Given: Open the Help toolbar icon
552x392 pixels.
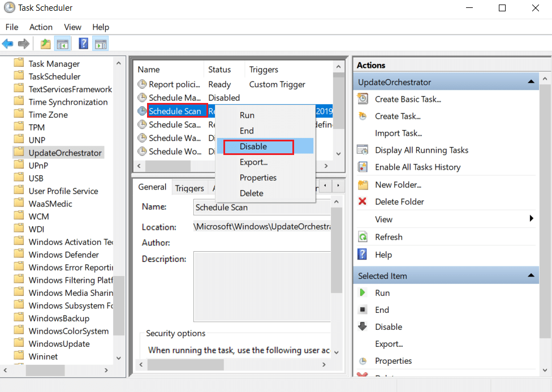Looking at the screenshot, I should click(x=84, y=44).
